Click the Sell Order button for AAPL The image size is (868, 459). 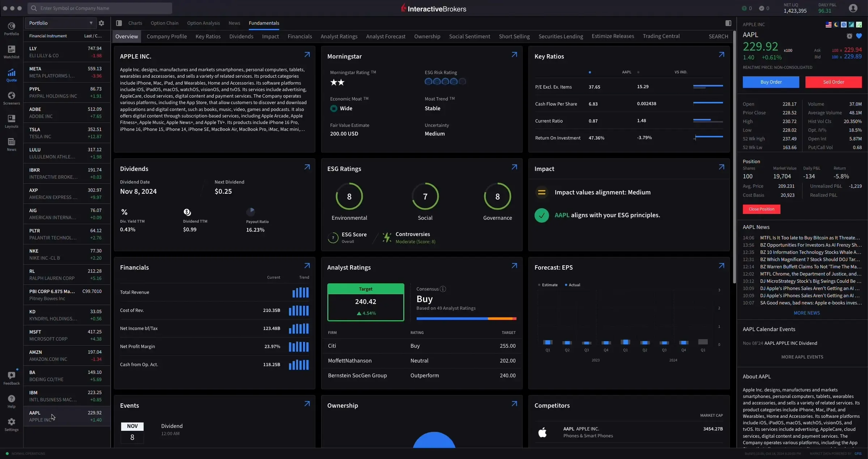(x=833, y=81)
